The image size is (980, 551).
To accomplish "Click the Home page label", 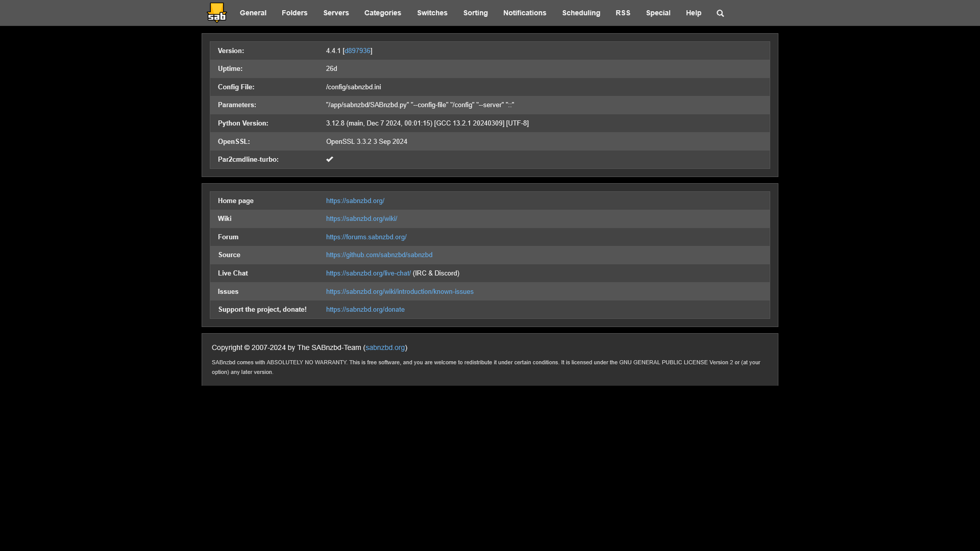I will coord(236,201).
